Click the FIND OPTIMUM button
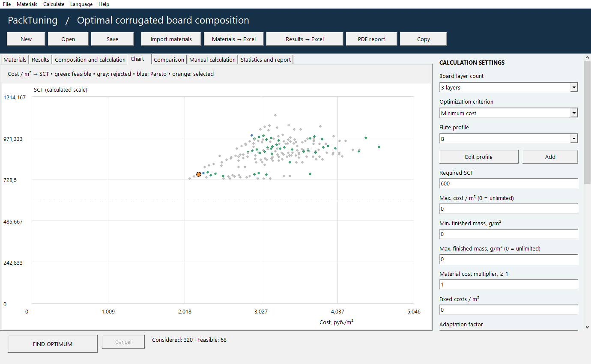Viewport: 591px width, 364px height. point(53,344)
